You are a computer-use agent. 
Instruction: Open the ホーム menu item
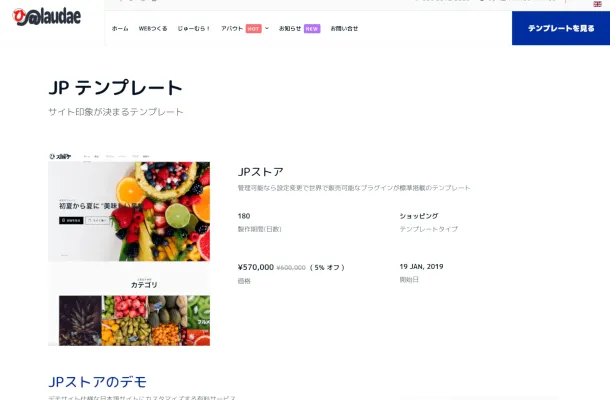pyautogui.click(x=120, y=29)
